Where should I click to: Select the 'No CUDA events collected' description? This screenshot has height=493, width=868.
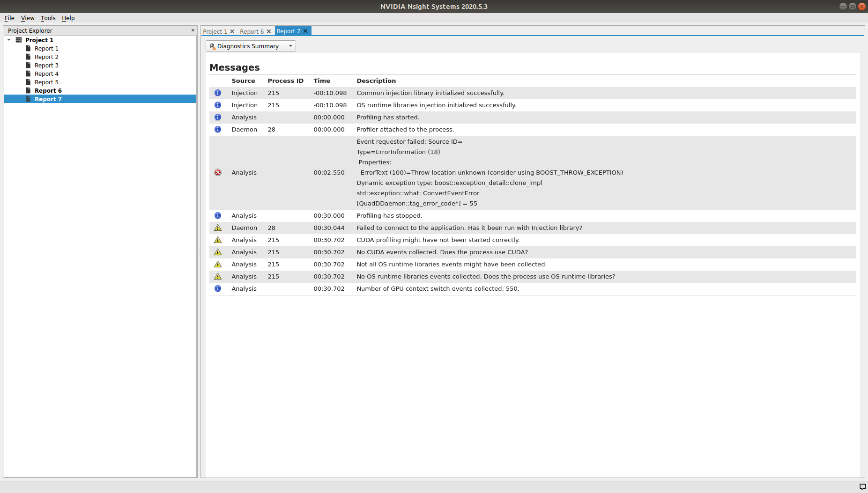442,252
